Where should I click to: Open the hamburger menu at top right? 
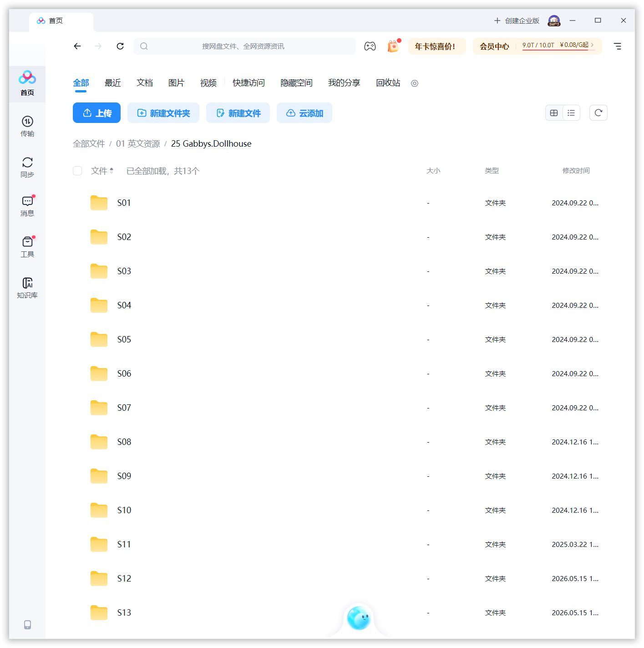(x=618, y=46)
